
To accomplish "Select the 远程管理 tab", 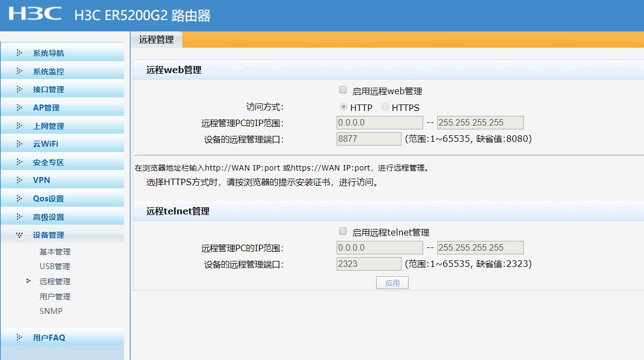I will coord(156,40).
